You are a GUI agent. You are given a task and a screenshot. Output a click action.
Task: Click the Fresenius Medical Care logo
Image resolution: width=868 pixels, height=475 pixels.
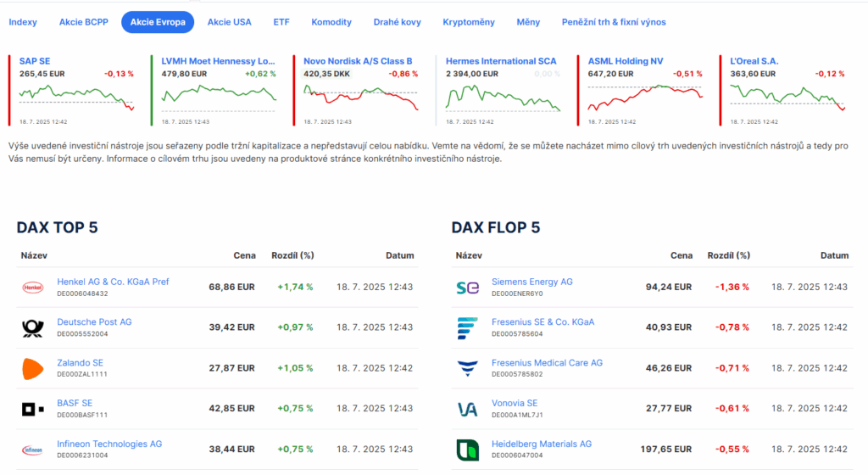pos(468,368)
